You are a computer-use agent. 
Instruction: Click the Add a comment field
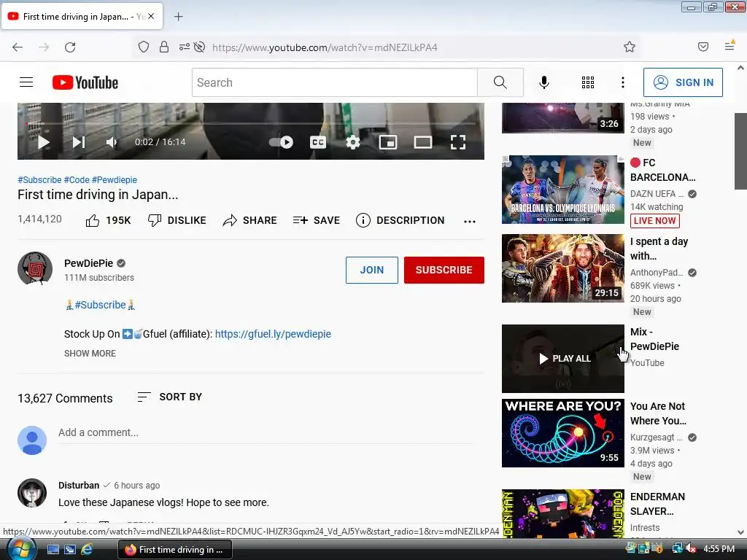tap(266, 433)
